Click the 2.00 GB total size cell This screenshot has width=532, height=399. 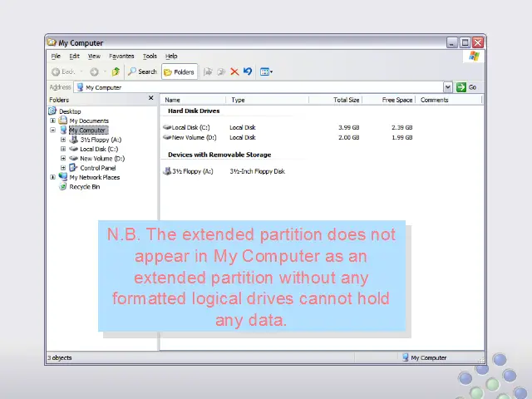(349, 137)
